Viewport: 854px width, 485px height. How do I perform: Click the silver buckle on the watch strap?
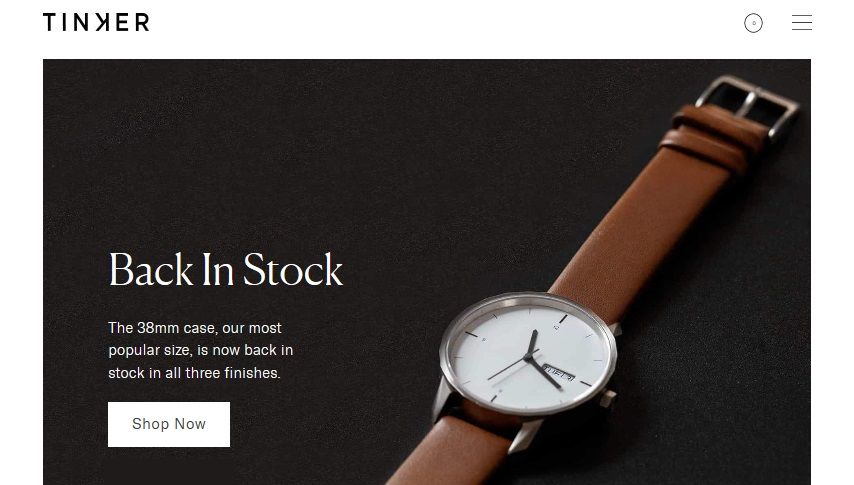749,106
